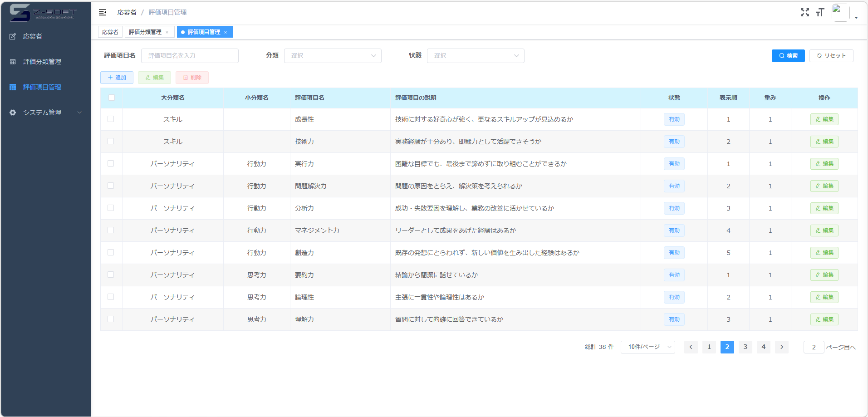Click the 評価項目名 search input field
Image resolution: width=868 pixels, height=417 pixels.
coord(190,55)
